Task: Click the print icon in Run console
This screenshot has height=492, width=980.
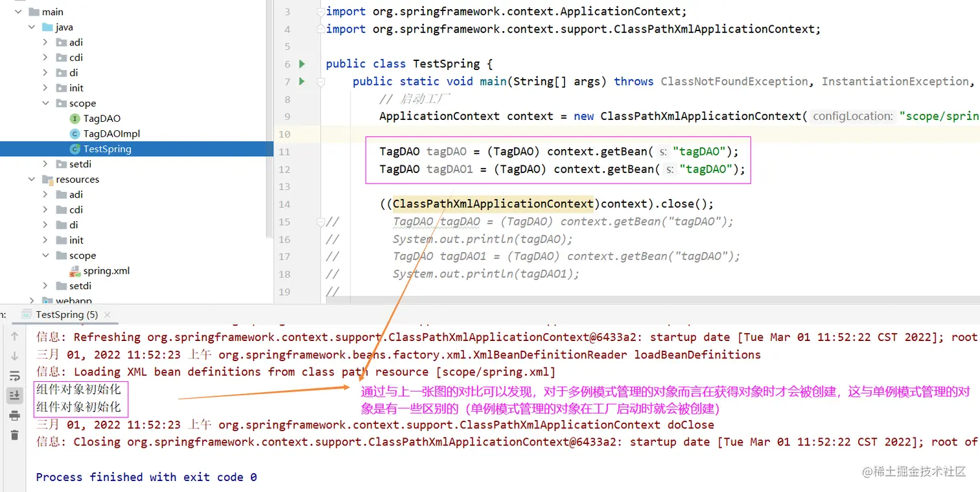Action: (x=14, y=416)
